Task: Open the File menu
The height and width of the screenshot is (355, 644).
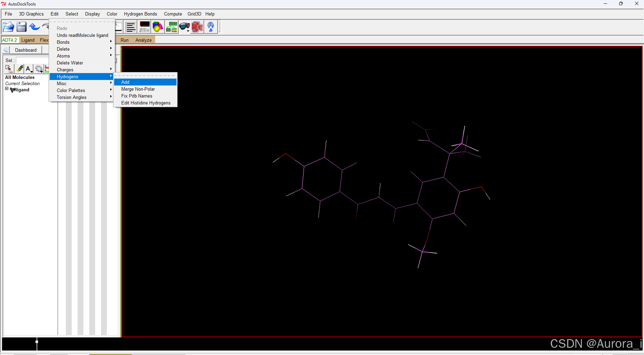Action: pyautogui.click(x=8, y=14)
